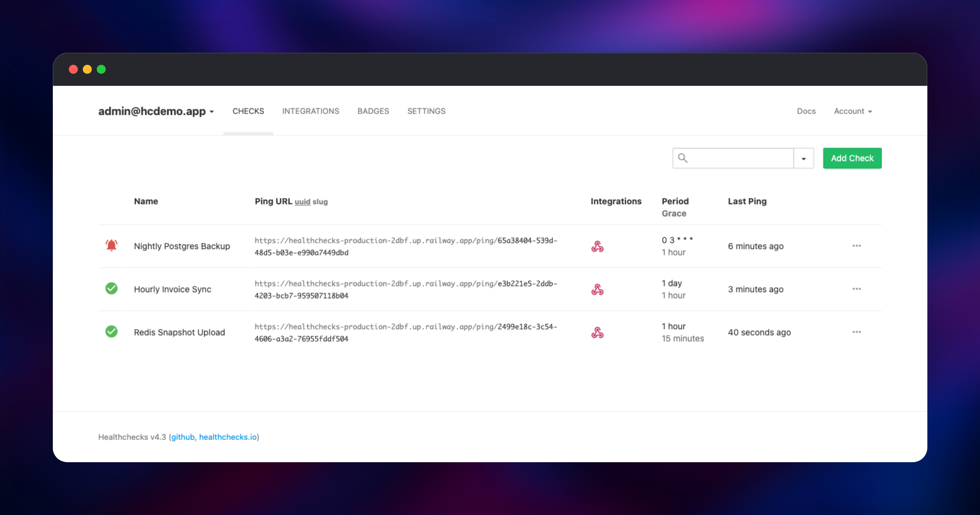Select the Nightly Postgres Backup check name
The image size is (980, 515).
pos(182,246)
